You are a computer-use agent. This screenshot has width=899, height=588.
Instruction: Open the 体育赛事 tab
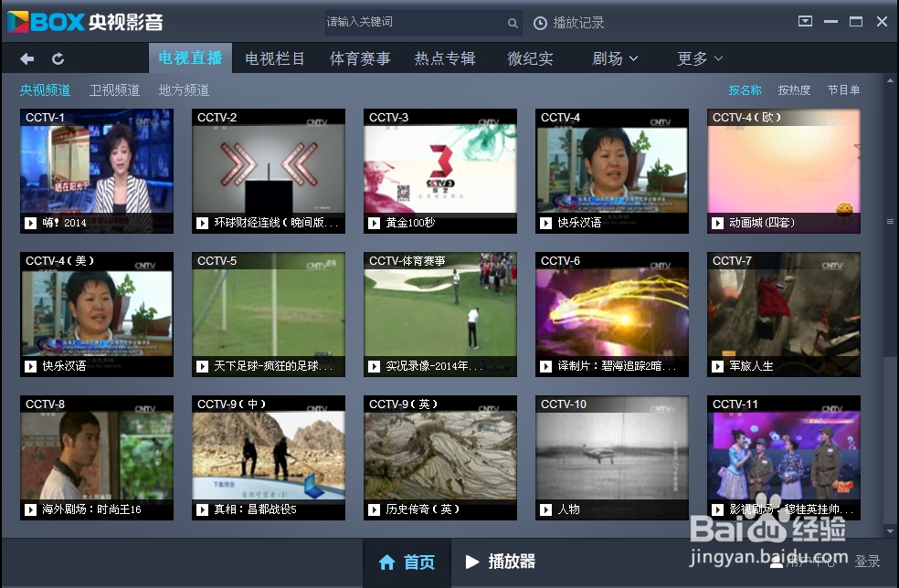pyautogui.click(x=360, y=58)
